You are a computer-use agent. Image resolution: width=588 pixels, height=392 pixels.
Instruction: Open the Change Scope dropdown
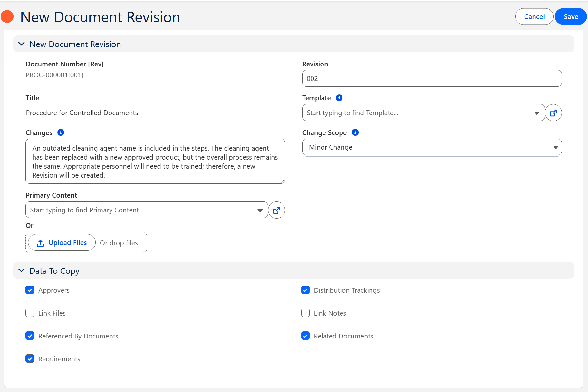point(432,147)
